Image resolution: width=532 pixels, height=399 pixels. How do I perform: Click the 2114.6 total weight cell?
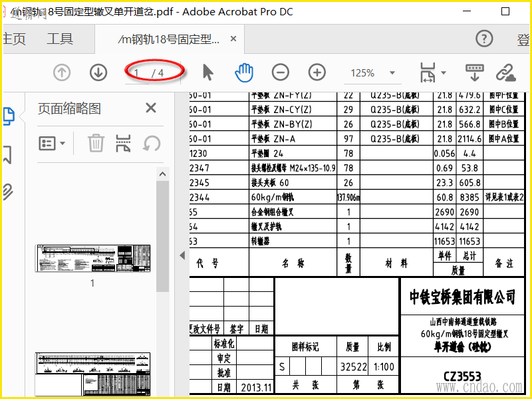coord(469,139)
